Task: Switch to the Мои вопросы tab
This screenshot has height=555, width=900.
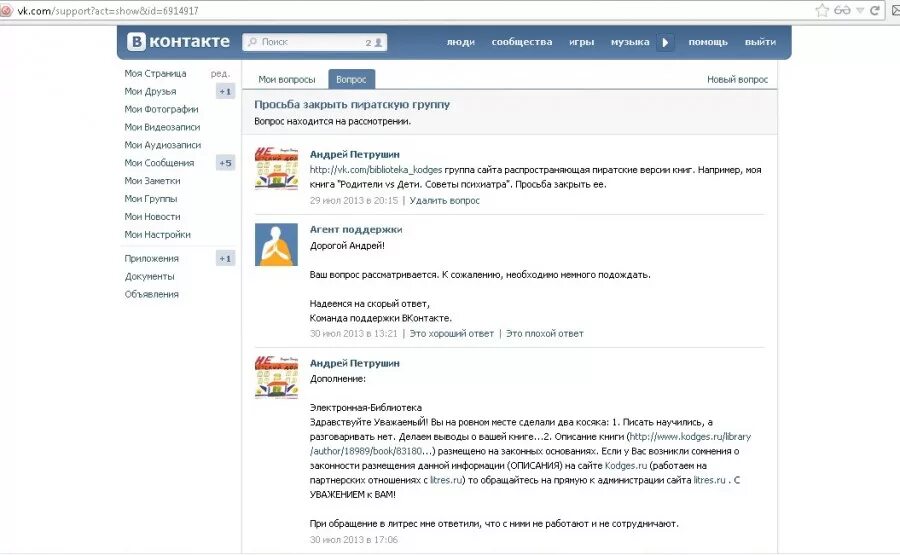Action: click(286, 79)
